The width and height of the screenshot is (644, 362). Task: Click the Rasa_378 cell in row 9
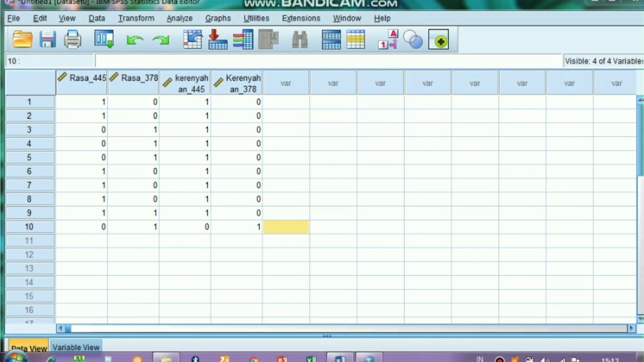[x=133, y=213]
